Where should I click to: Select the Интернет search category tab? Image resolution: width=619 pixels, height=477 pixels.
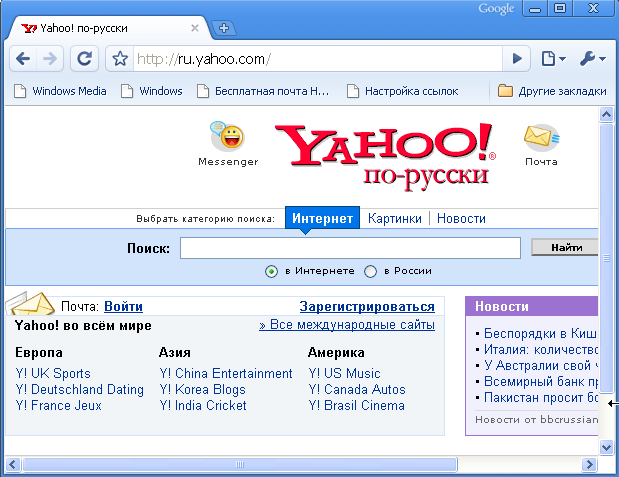322,218
